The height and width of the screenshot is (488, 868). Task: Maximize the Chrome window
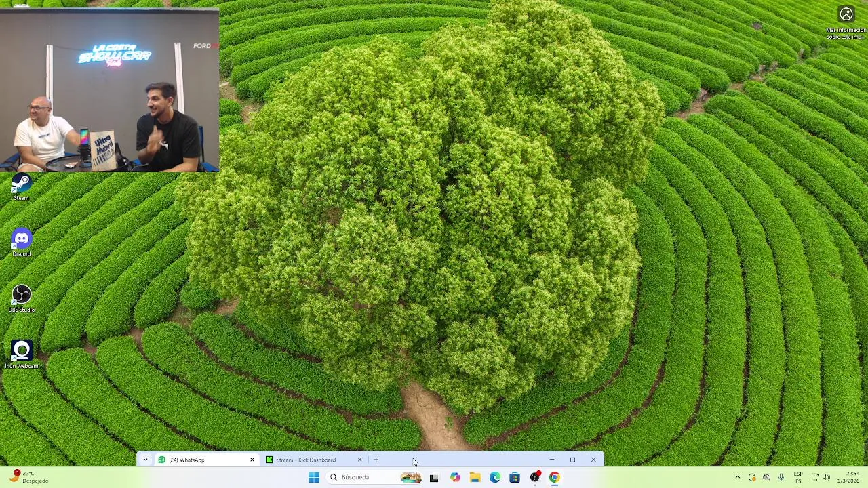coord(572,460)
